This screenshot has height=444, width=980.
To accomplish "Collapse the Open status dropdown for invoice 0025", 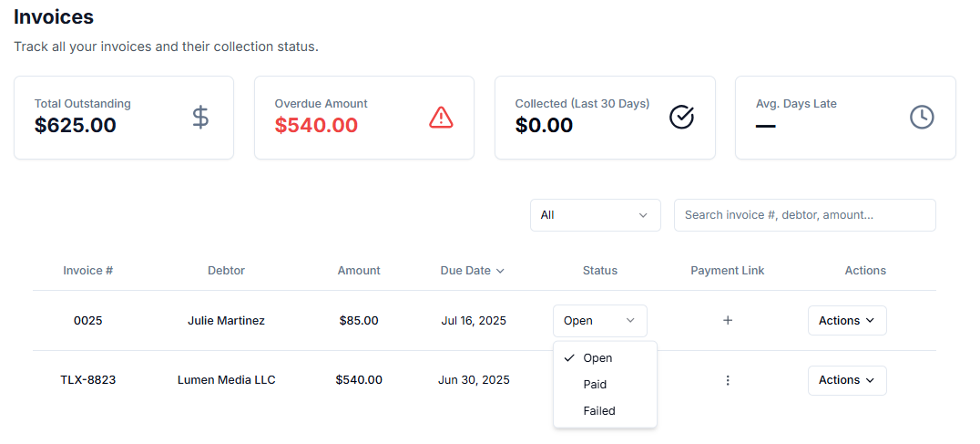I will coord(599,321).
